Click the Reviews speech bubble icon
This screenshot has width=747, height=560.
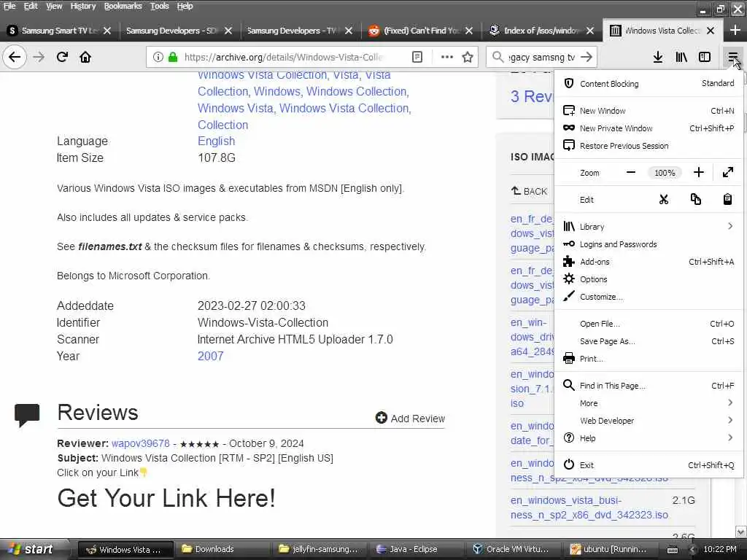(x=27, y=415)
